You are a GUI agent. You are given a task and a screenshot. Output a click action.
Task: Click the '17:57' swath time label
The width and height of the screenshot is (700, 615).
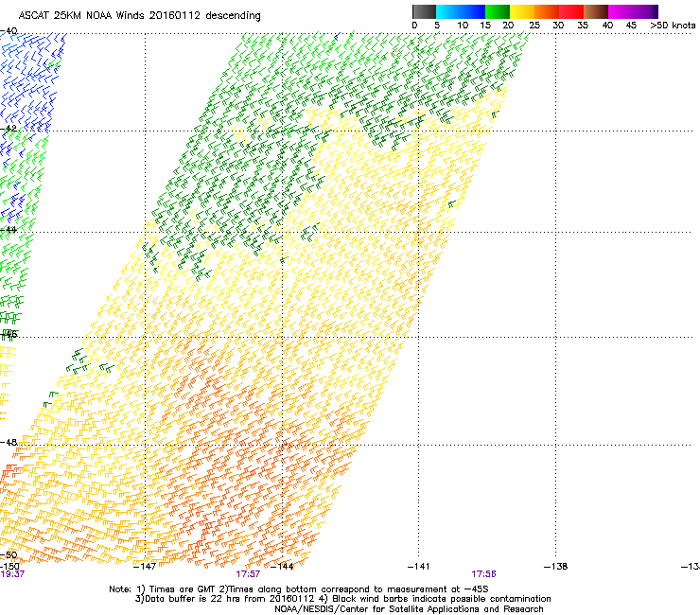click(248, 574)
